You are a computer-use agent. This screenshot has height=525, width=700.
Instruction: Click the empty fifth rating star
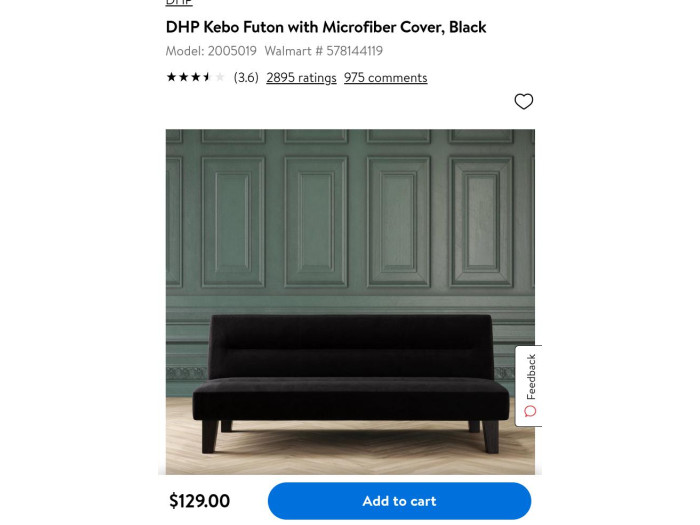pos(220,77)
